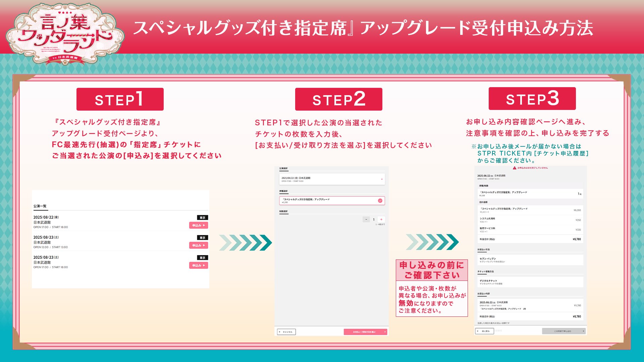Click the 言ノ葉ワンダーランド logo
This screenshot has width=644, height=362.
(65, 34)
